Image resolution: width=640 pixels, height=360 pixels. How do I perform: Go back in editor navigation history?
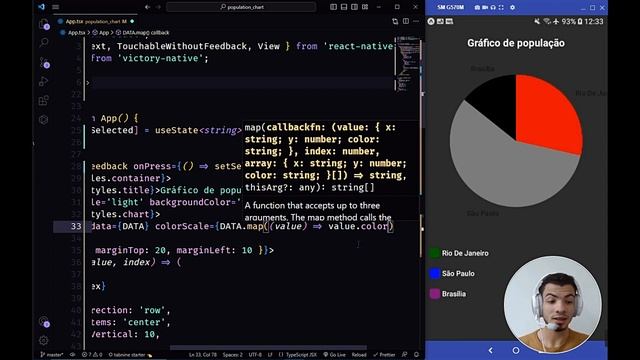[147, 7]
